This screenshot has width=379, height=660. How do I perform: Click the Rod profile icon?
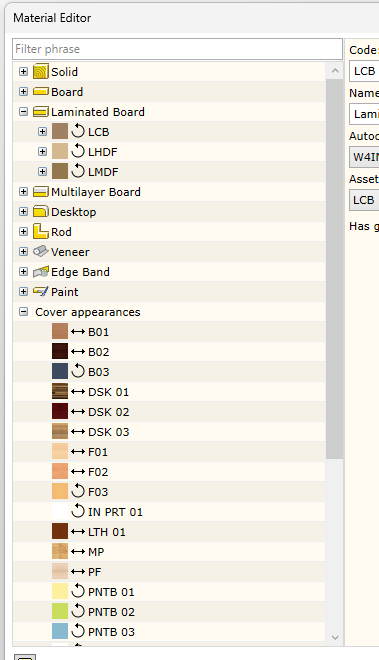tap(41, 231)
